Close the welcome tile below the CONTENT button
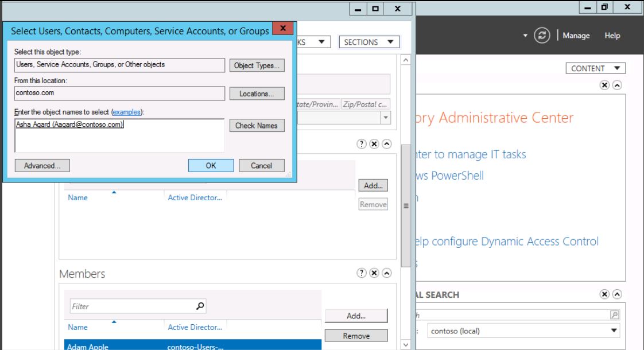Image resolution: width=644 pixels, height=350 pixels. [604, 84]
